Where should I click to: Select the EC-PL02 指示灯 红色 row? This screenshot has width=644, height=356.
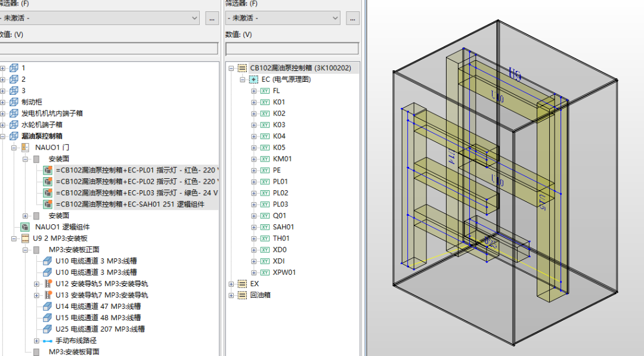coord(137,181)
